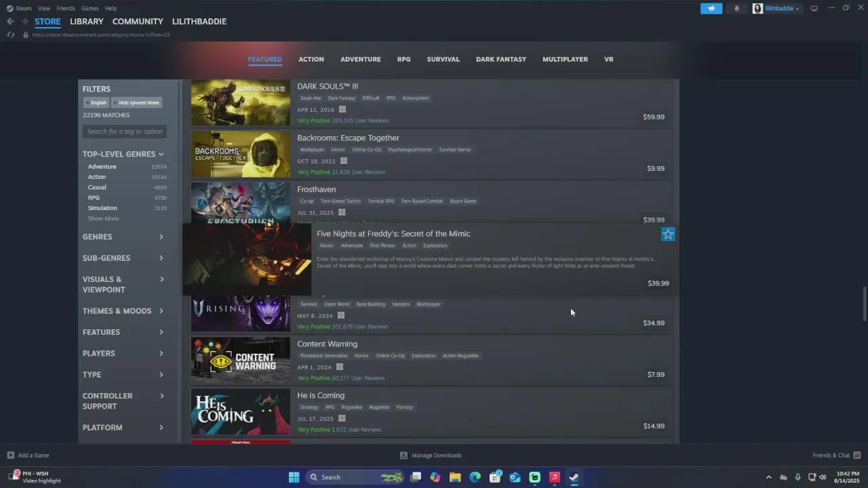Filter by Action genre
This screenshot has width=868, height=488.
(97, 177)
